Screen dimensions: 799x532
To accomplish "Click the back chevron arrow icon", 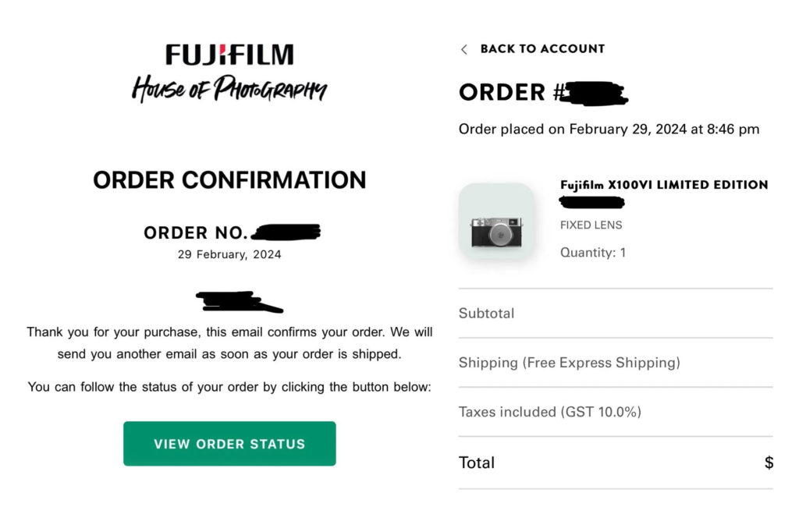I will click(463, 48).
